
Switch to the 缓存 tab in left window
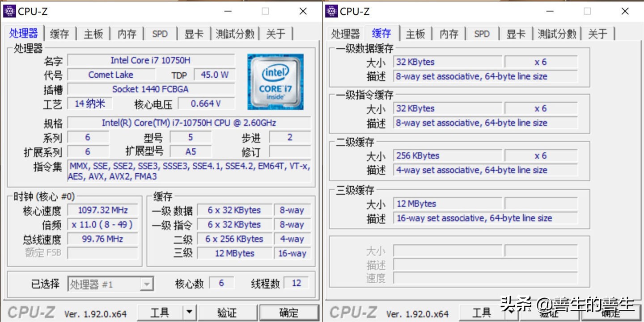point(59,33)
